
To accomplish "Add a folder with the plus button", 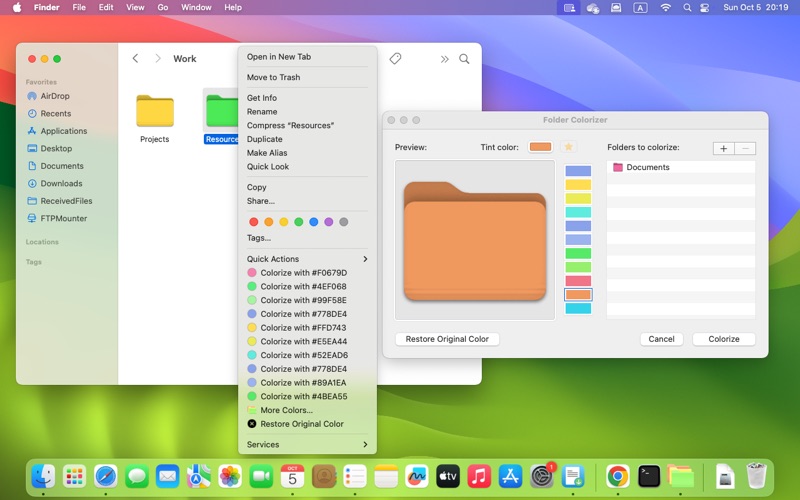I will 722,148.
